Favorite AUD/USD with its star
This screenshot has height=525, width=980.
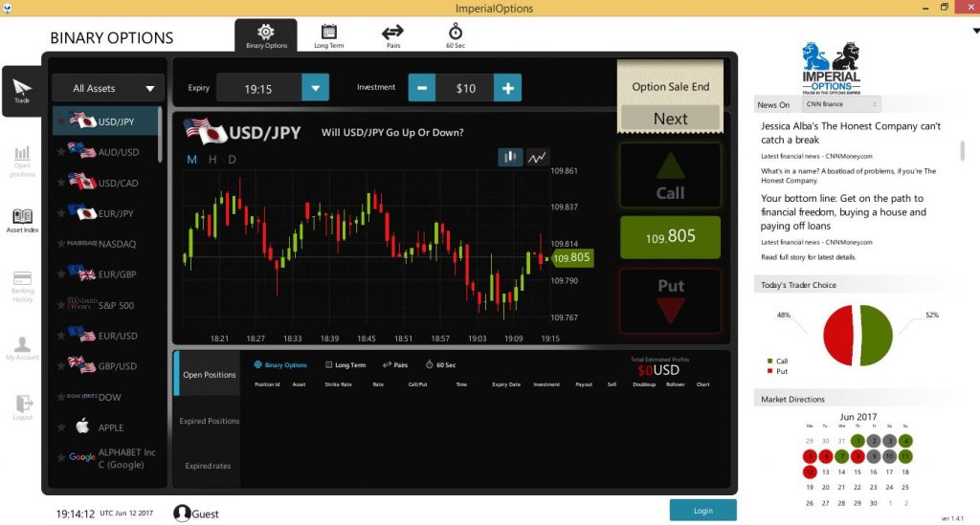[x=61, y=152]
